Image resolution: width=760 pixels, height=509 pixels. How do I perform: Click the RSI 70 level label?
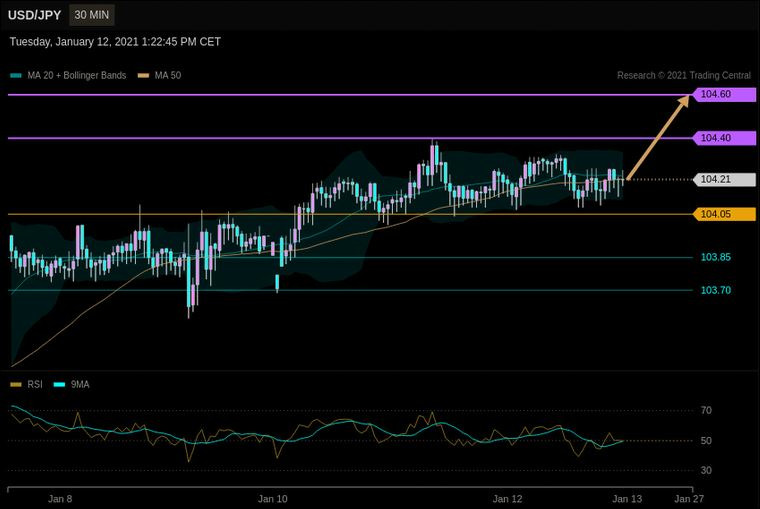pyautogui.click(x=706, y=411)
